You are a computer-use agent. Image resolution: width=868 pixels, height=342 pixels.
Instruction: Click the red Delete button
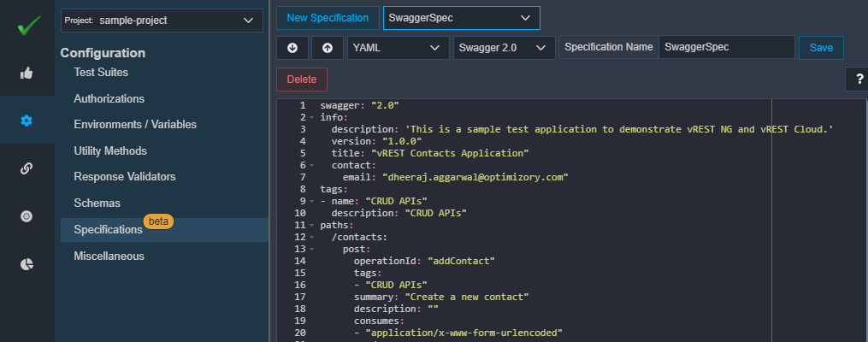[x=302, y=80]
